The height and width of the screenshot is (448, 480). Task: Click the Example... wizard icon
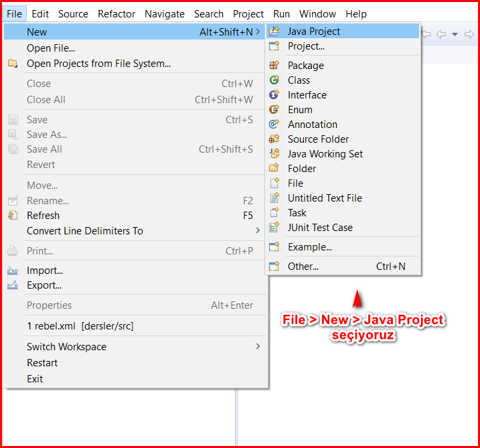[x=274, y=247]
